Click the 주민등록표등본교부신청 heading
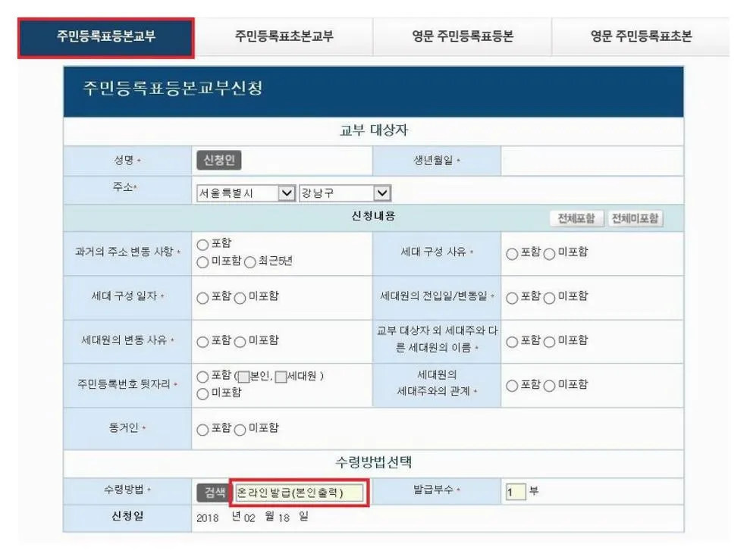 tap(172, 88)
